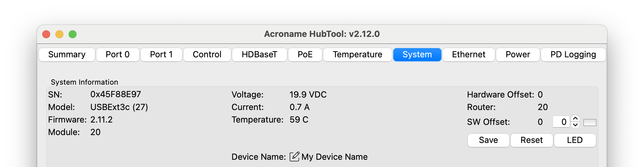This screenshot has width=644, height=167.
Task: Show the PoE tab
Action: click(305, 55)
